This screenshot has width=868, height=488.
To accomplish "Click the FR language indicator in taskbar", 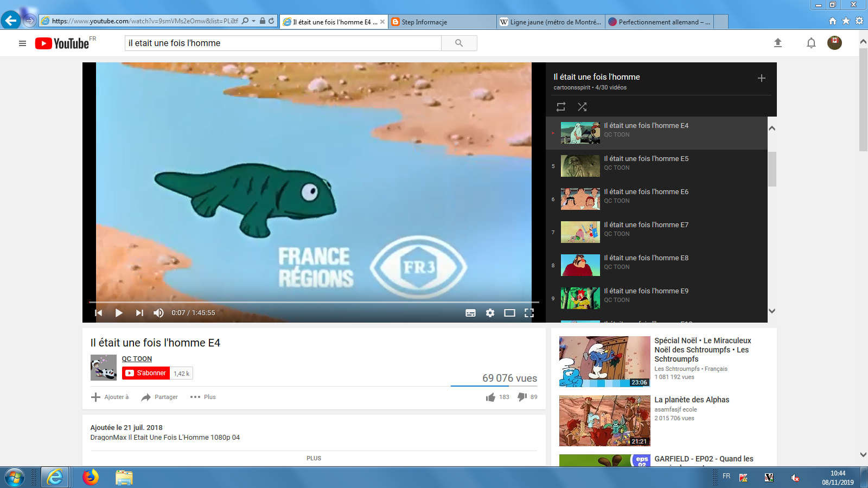I will click(x=726, y=476).
